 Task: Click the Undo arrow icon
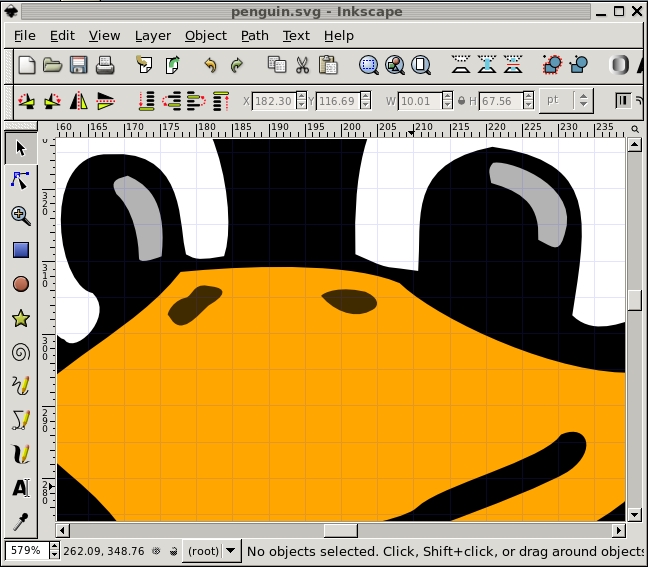pos(210,65)
